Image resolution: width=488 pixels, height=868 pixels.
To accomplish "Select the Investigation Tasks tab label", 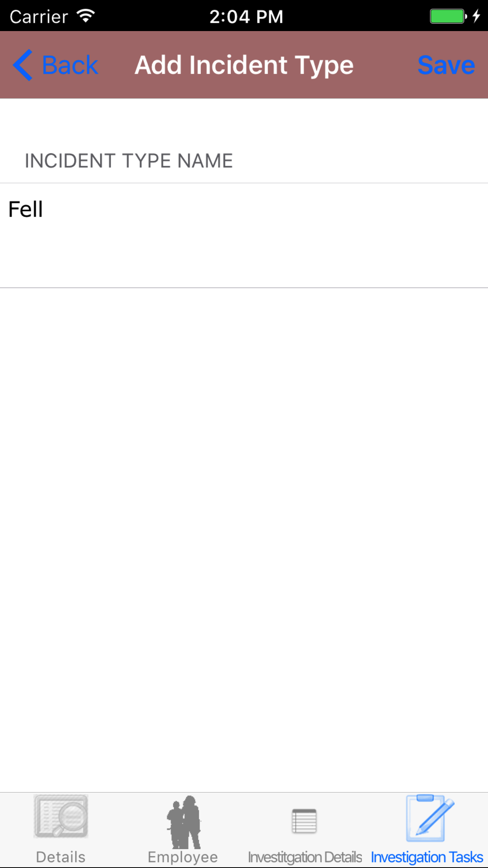I will pos(427,857).
